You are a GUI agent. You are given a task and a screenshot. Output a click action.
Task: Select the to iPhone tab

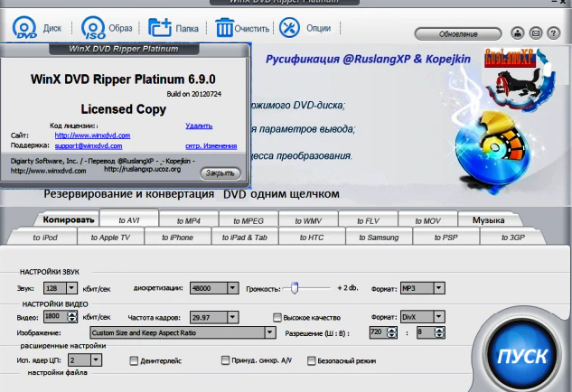178,238
